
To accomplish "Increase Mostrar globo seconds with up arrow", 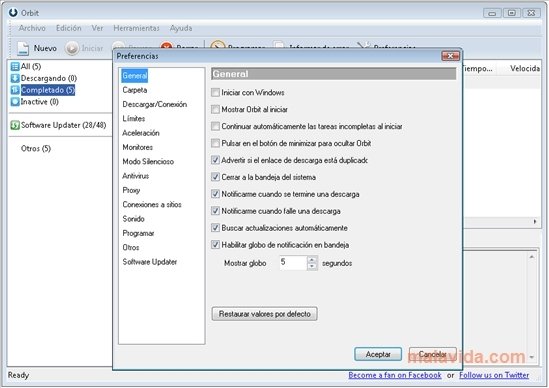I will pos(312,259).
